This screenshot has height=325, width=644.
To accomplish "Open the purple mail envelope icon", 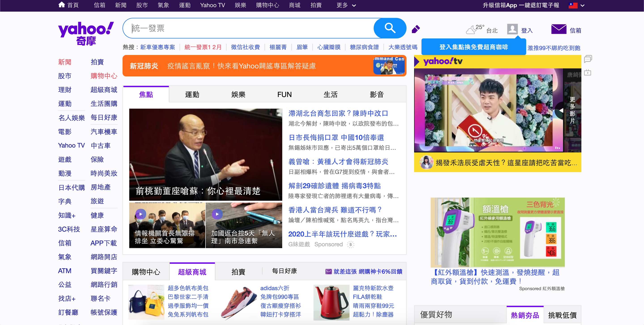I will [559, 30].
